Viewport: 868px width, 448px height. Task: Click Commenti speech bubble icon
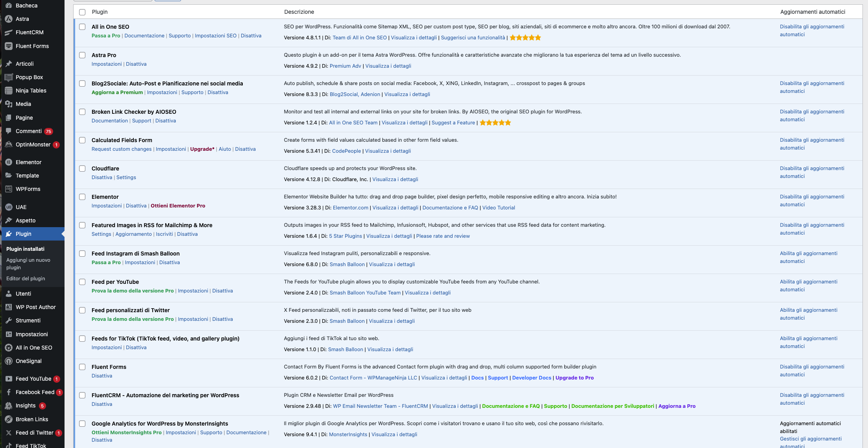coord(9,131)
